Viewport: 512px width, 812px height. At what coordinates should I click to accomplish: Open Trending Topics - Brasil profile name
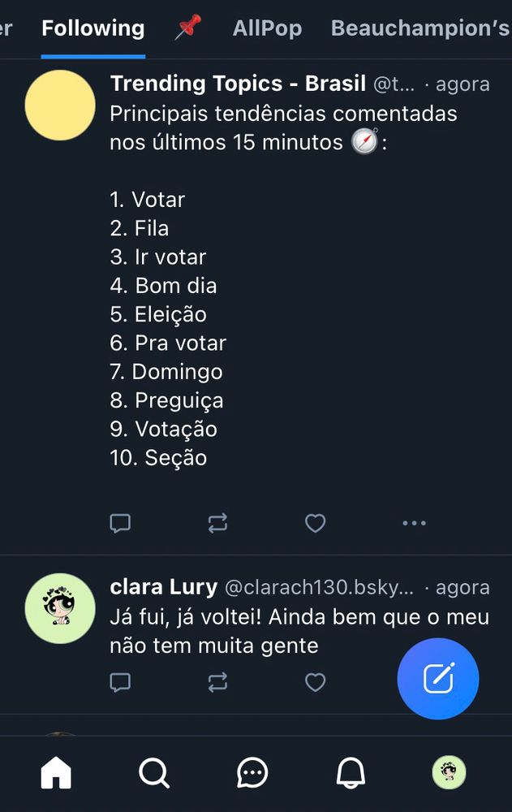point(238,84)
